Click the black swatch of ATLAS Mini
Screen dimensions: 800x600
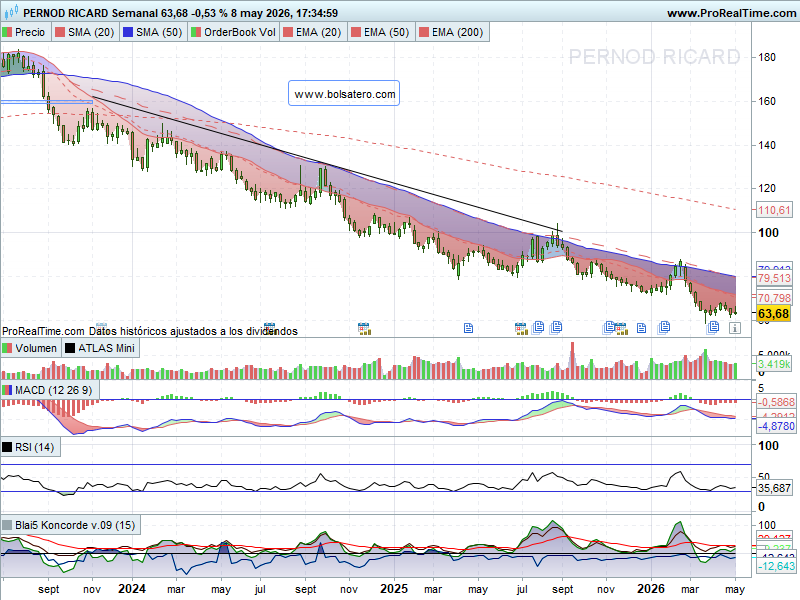70,348
